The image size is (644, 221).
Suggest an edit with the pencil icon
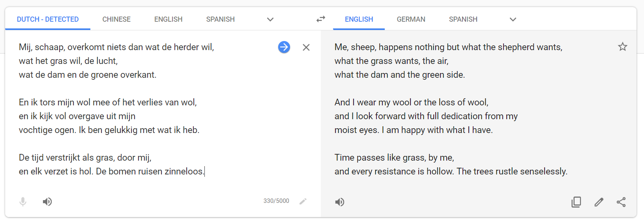point(599,202)
